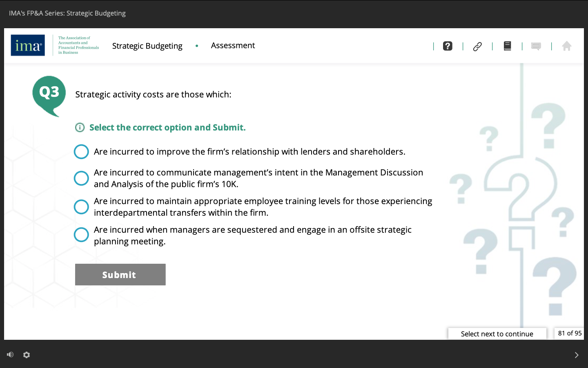Click the Assessment section label
This screenshot has height=368, width=588.
coord(233,45)
